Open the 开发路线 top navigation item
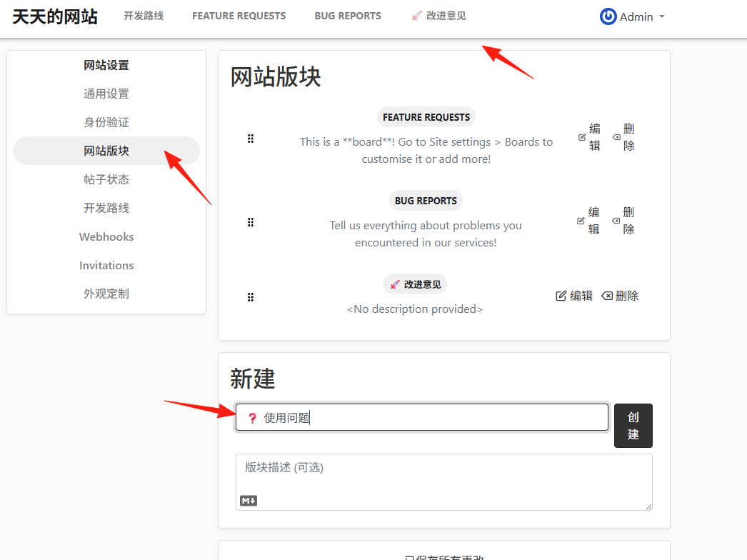 point(144,16)
